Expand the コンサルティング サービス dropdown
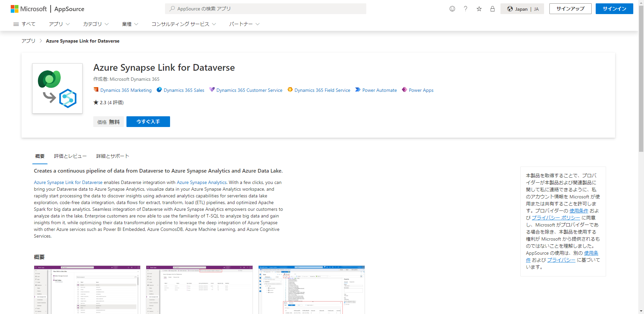The width and height of the screenshot is (644, 314). coord(183,24)
